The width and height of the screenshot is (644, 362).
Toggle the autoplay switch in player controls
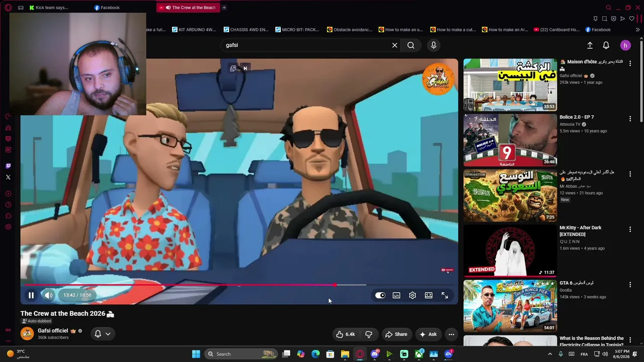(380, 295)
